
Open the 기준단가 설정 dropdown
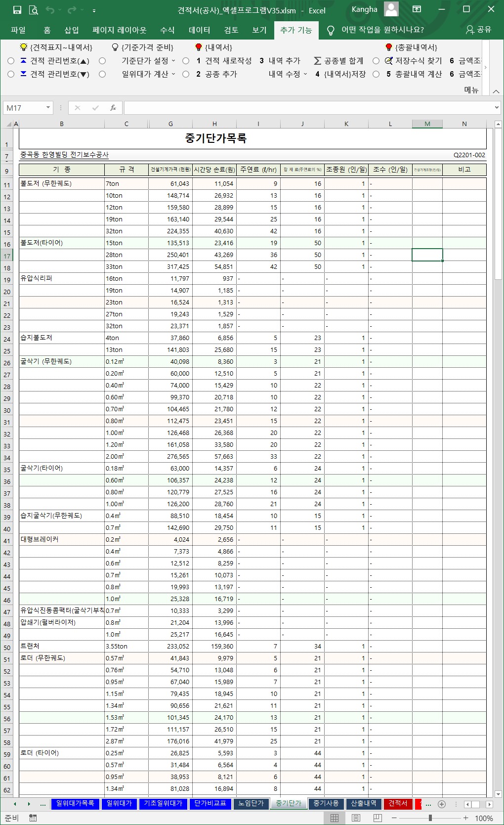pyautogui.click(x=173, y=61)
